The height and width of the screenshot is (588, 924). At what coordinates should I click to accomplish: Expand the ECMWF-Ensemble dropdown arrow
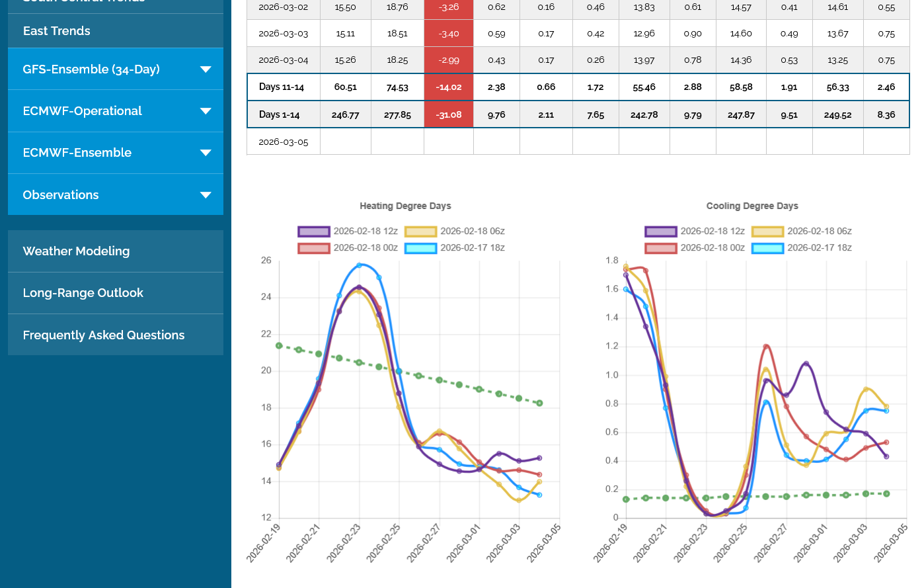coord(206,153)
